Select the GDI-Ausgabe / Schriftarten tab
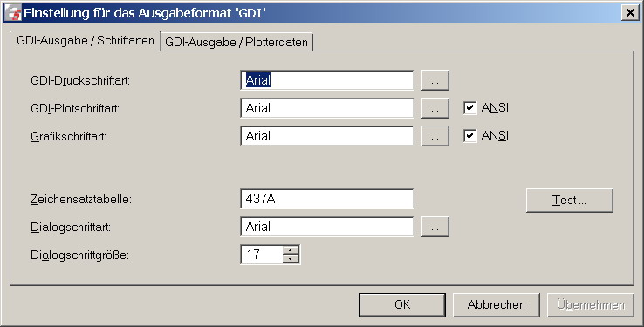This screenshot has width=644, height=327. coord(85,41)
